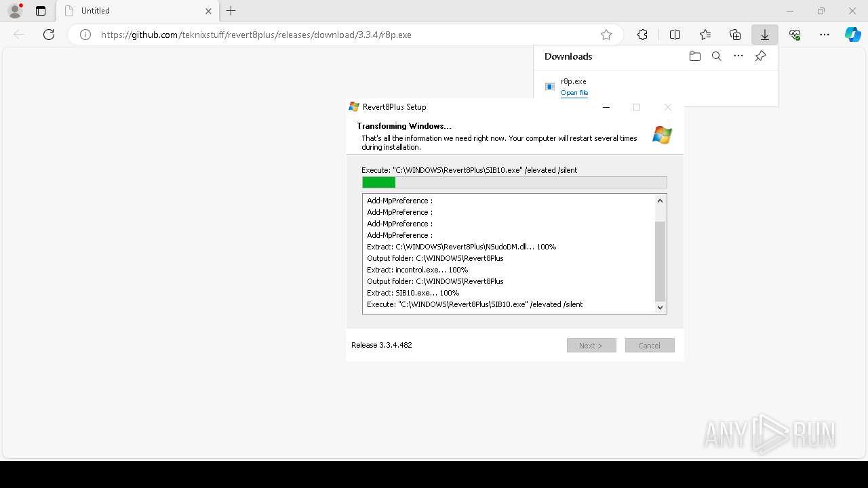Cancel the Revert8Plus installation

point(650,346)
